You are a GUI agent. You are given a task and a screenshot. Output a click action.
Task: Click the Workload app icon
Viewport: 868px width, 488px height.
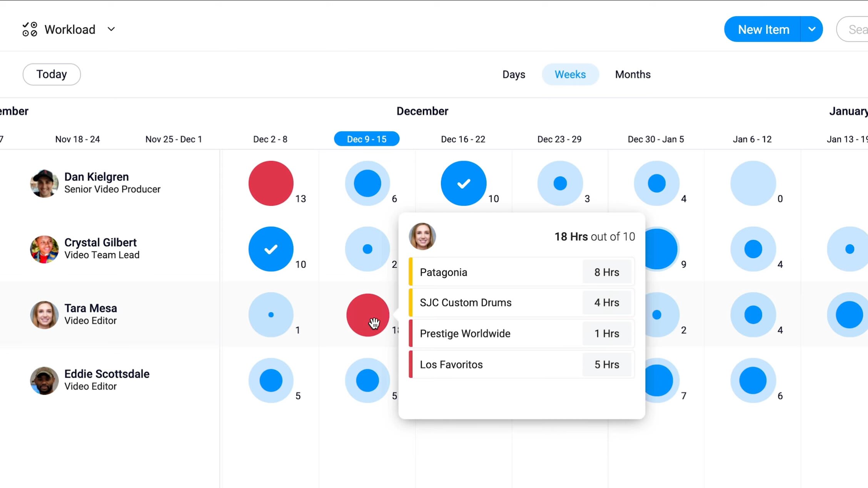[30, 29]
